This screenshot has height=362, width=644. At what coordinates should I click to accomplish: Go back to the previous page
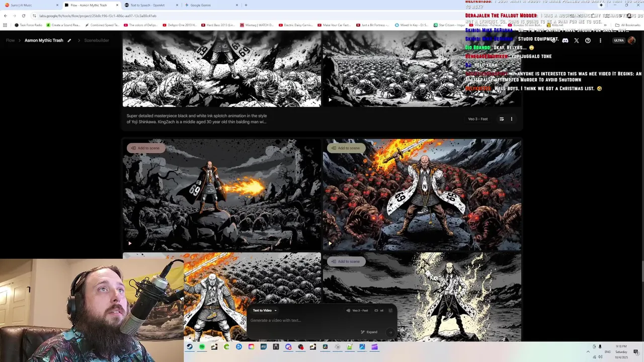(6, 16)
